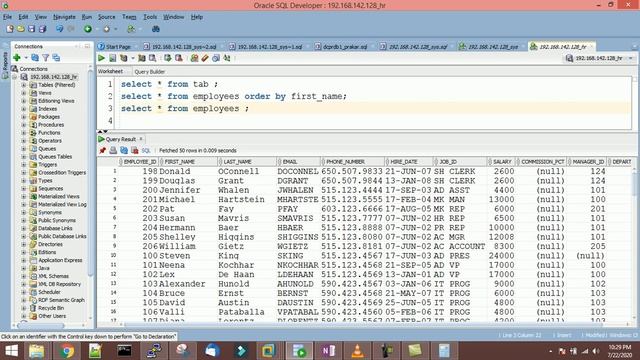The width and height of the screenshot is (640, 360).
Task: Expand the Indexes tree node
Action: tap(24, 109)
